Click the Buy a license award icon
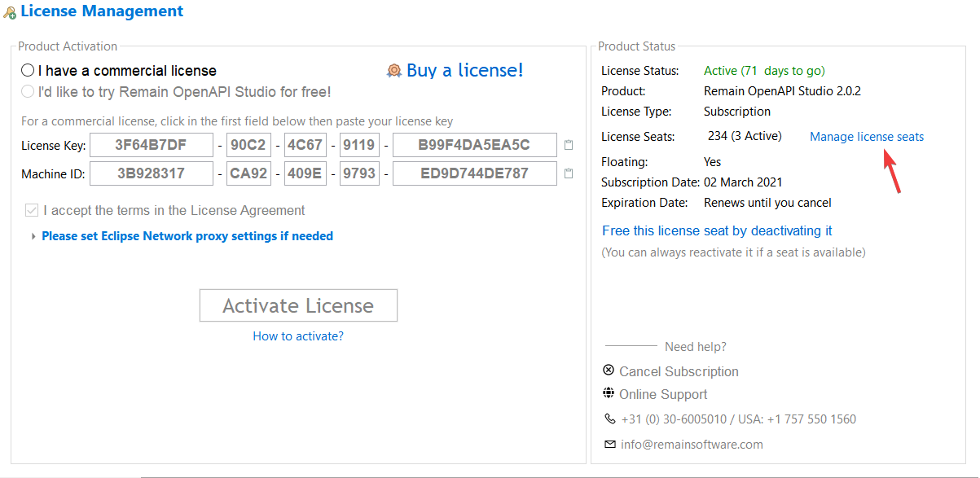Screen dimensions: 980x478 394,71
